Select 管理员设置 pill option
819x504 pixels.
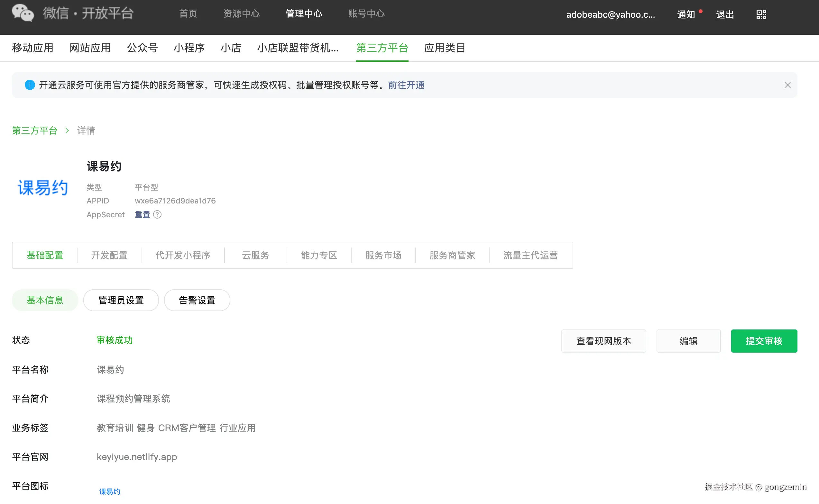tap(121, 300)
